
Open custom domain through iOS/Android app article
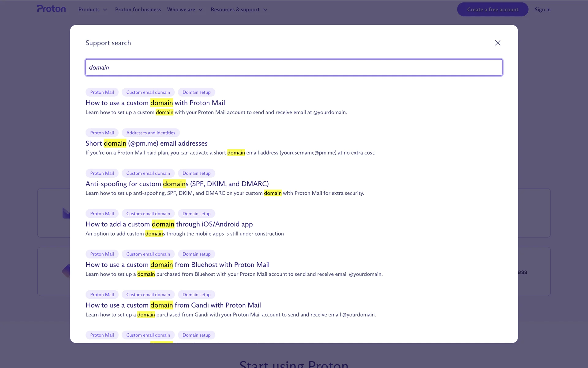[x=169, y=224]
